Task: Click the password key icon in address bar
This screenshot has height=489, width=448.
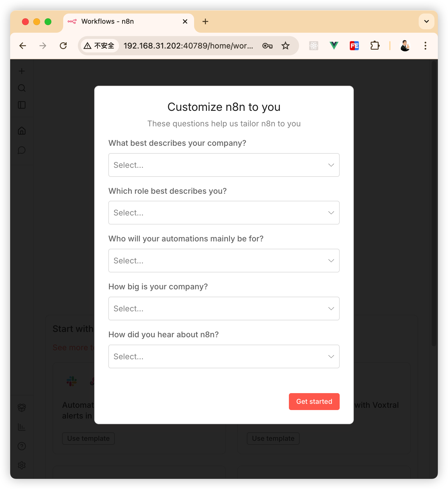Action: [267, 46]
